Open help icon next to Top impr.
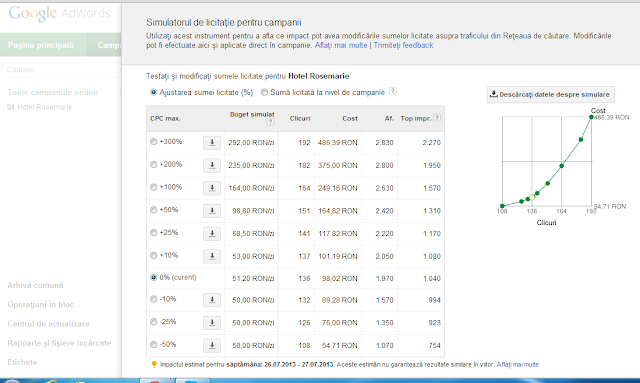The image size is (640, 383). (437, 118)
